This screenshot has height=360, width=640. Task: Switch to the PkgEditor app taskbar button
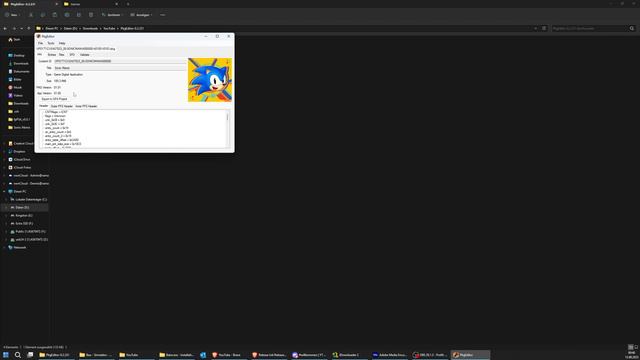pyautogui.click(x=470, y=355)
